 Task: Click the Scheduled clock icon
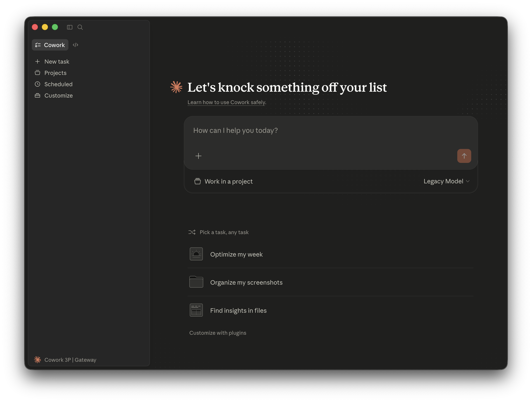37,84
